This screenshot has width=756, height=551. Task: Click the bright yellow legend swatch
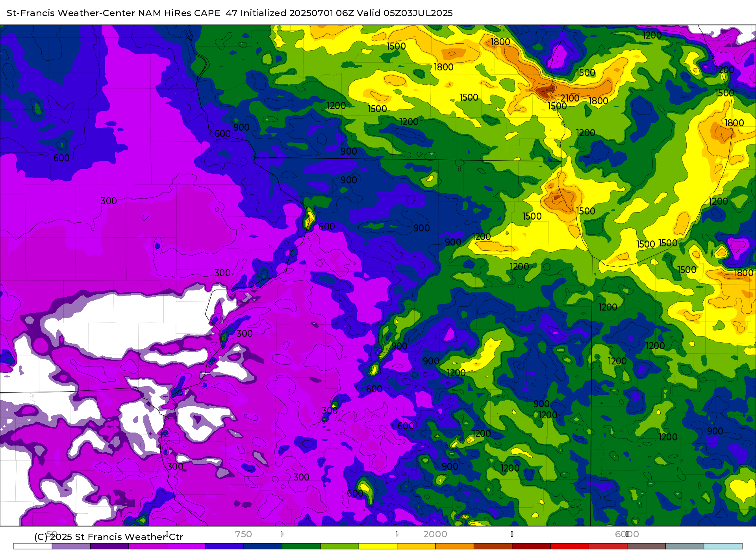[378, 546]
